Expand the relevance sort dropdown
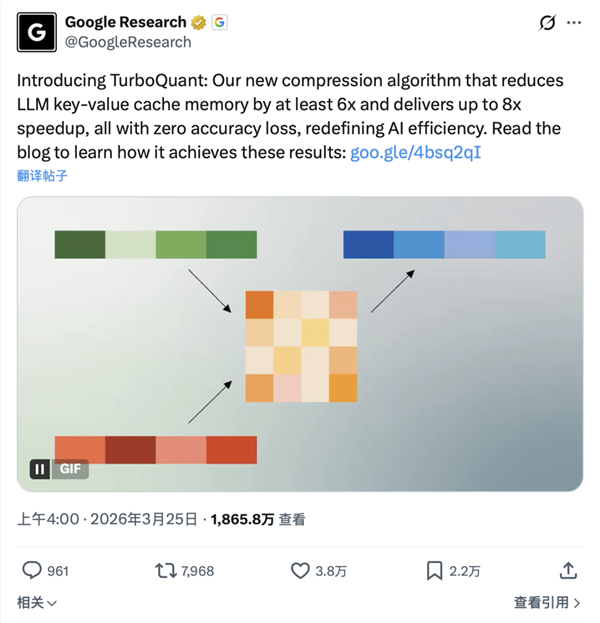Image resolution: width=600 pixels, height=623 pixels. pyautogui.click(x=37, y=602)
